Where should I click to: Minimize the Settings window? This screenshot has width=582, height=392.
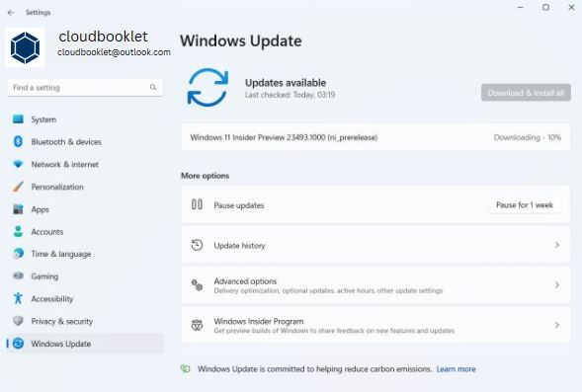(521, 7)
